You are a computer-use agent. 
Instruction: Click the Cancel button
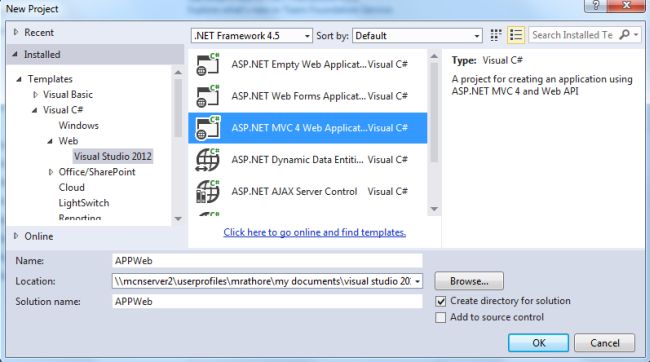tap(604, 343)
